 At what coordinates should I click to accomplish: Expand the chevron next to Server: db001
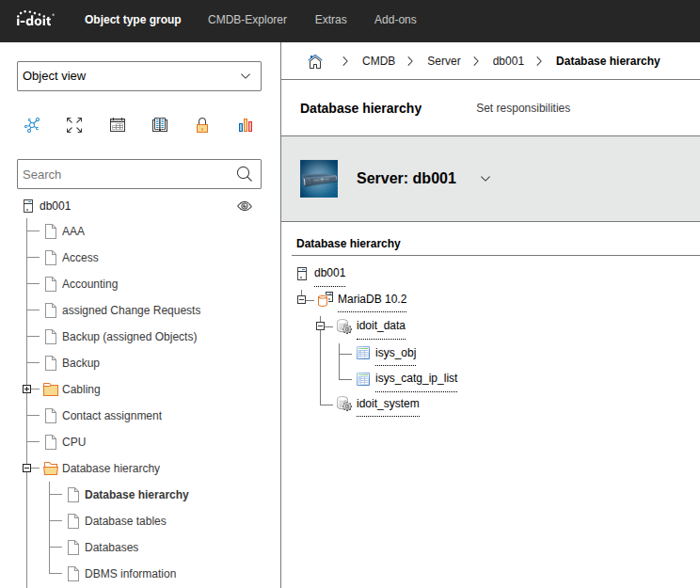485,179
